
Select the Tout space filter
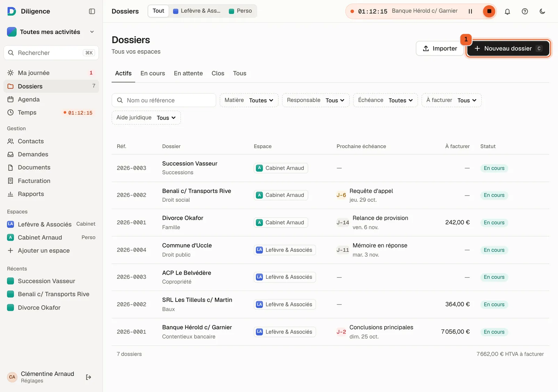[x=158, y=11]
